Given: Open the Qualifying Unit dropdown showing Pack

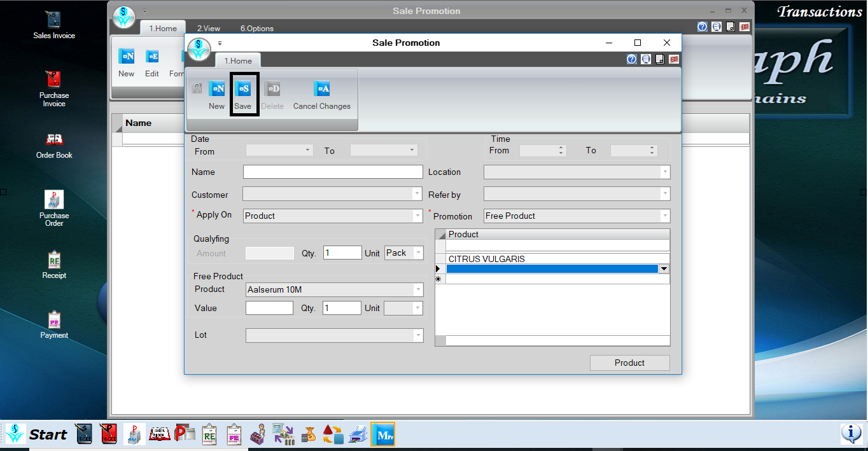Looking at the screenshot, I should coord(418,253).
